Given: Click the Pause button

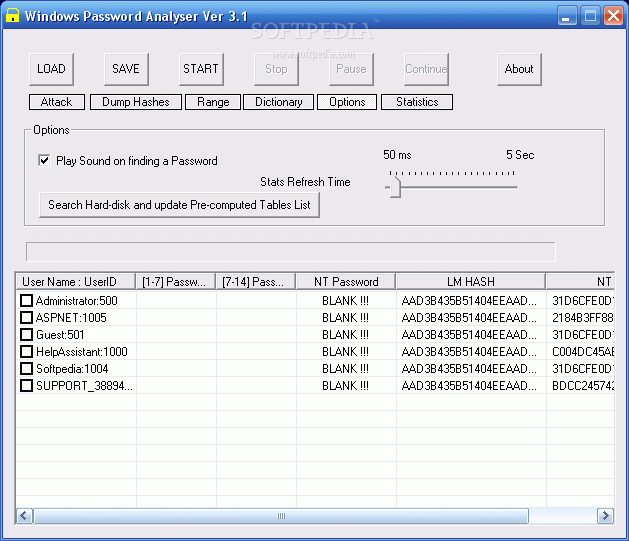Looking at the screenshot, I should (351, 69).
